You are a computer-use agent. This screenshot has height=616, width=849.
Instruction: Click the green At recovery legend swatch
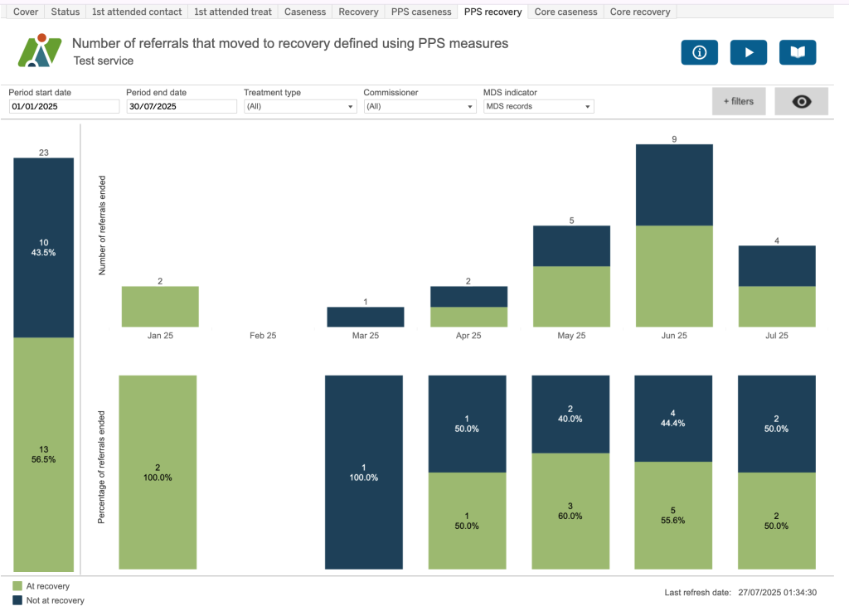point(18,586)
